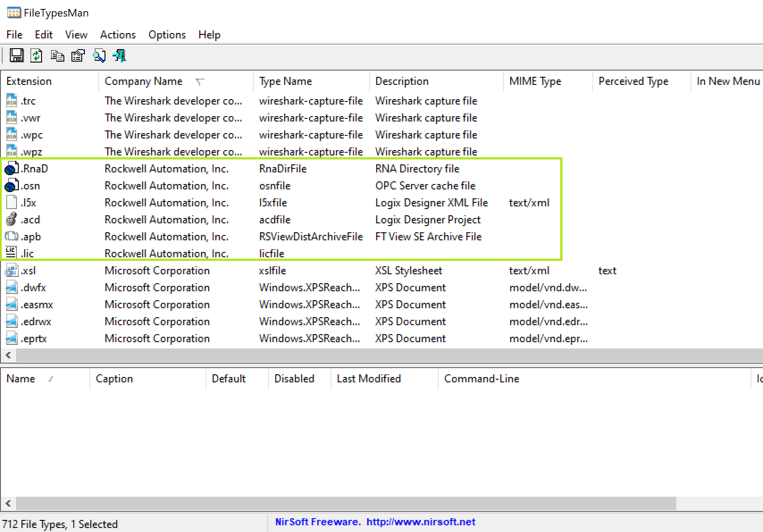Open the Actions menu
Image resolution: width=763 pixels, height=532 pixels.
point(117,34)
